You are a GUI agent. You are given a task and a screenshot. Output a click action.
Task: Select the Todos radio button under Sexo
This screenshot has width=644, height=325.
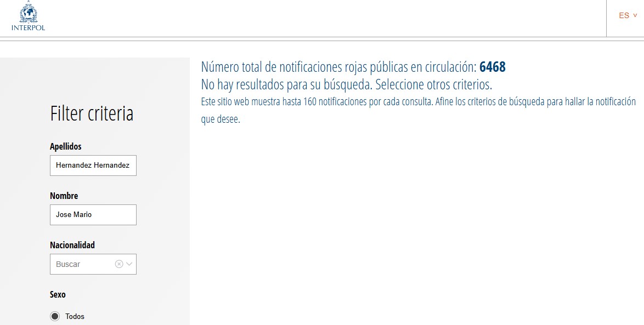pos(55,316)
